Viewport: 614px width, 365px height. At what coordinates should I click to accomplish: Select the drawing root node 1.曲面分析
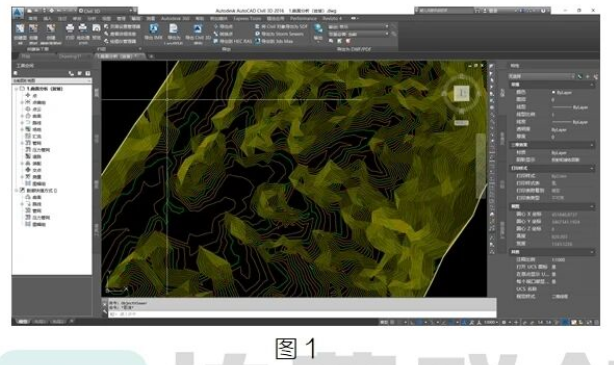[44, 89]
